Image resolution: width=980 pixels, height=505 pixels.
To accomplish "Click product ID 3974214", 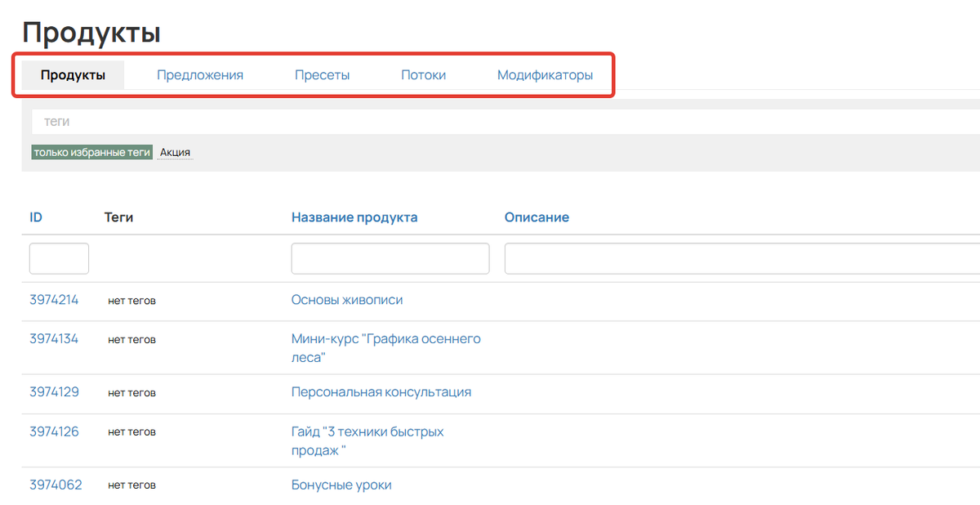I will pyautogui.click(x=54, y=300).
